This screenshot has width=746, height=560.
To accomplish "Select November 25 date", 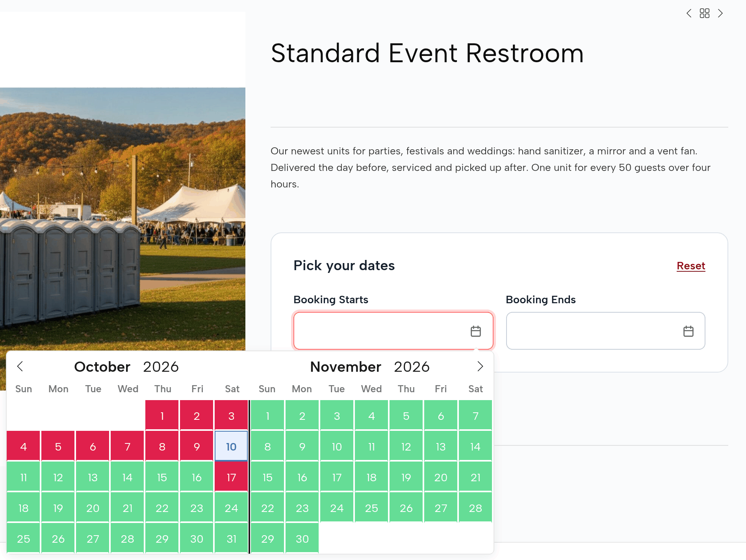I will [x=371, y=508].
